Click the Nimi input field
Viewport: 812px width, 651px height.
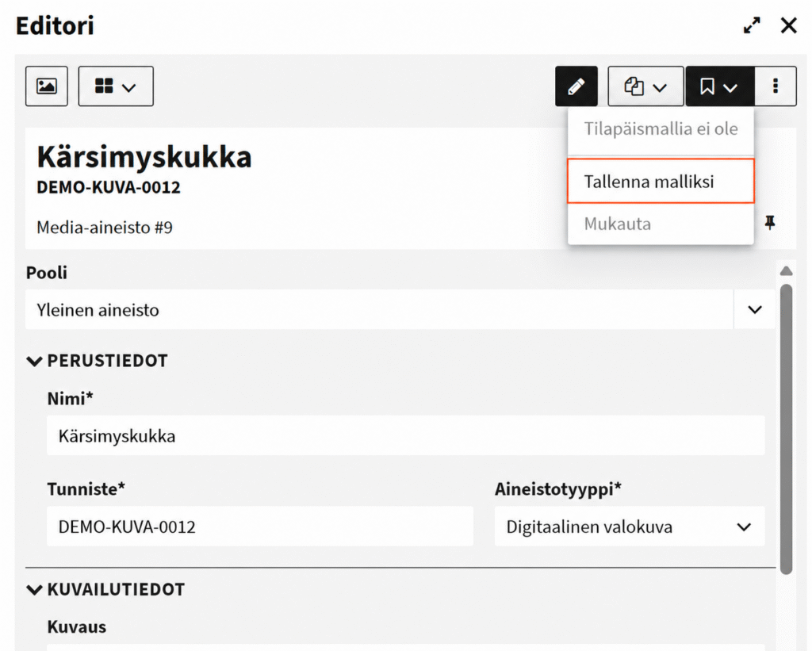click(x=405, y=435)
